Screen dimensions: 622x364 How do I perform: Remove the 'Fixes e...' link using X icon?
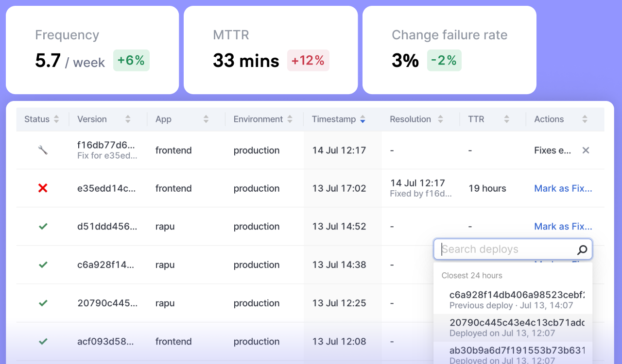pyautogui.click(x=586, y=150)
